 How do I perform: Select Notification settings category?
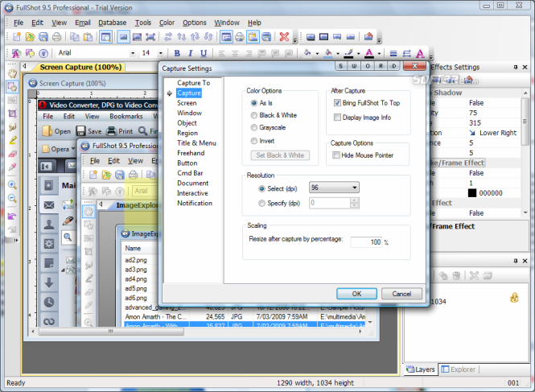coord(195,203)
